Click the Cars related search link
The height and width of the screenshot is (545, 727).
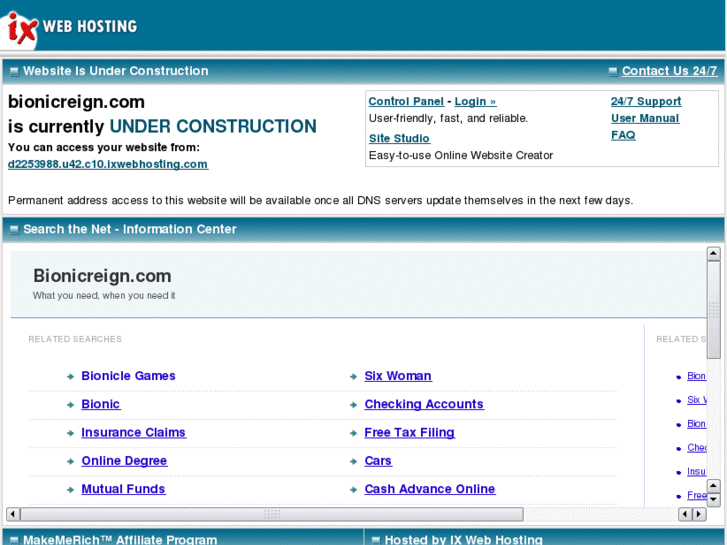pos(378,461)
